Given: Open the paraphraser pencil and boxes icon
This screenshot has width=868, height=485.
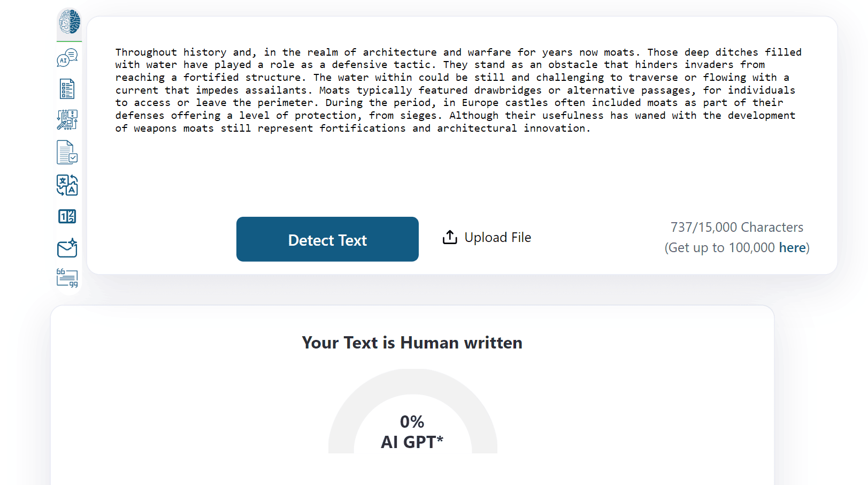Looking at the screenshot, I should point(67,120).
